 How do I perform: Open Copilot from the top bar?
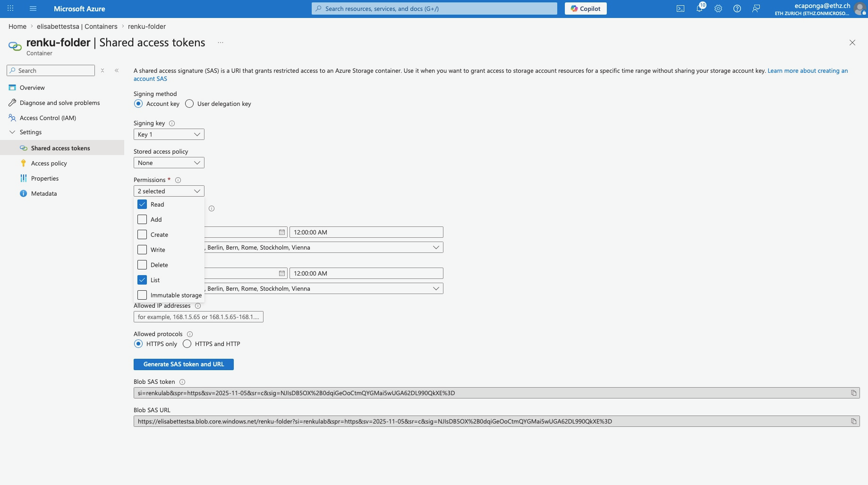[586, 9]
